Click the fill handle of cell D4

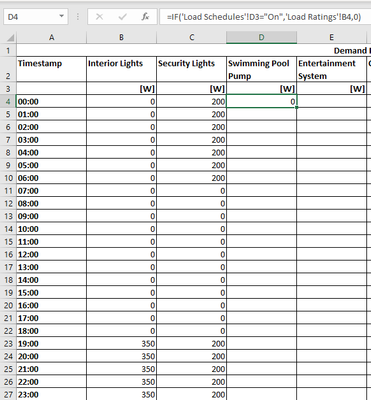tap(296, 107)
